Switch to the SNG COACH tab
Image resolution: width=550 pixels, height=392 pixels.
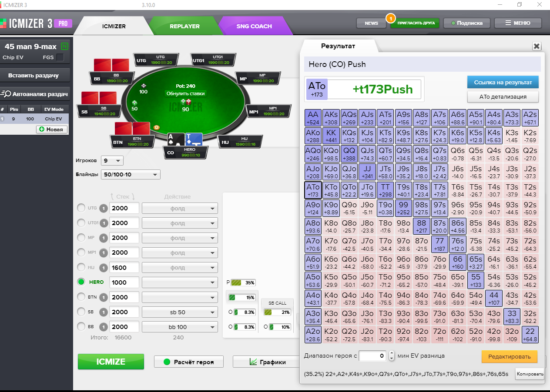[254, 26]
